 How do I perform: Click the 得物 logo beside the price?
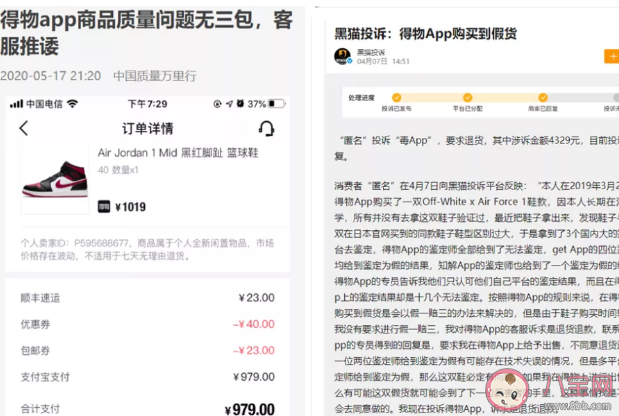click(x=104, y=206)
